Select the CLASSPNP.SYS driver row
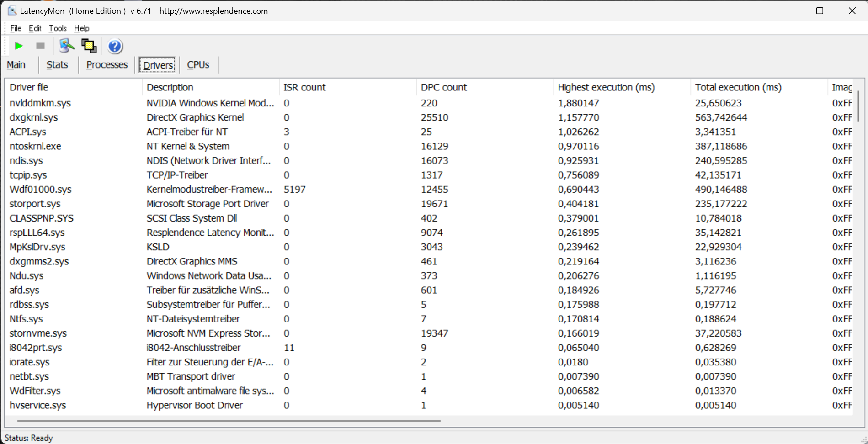The height and width of the screenshot is (444, 868). (x=429, y=218)
